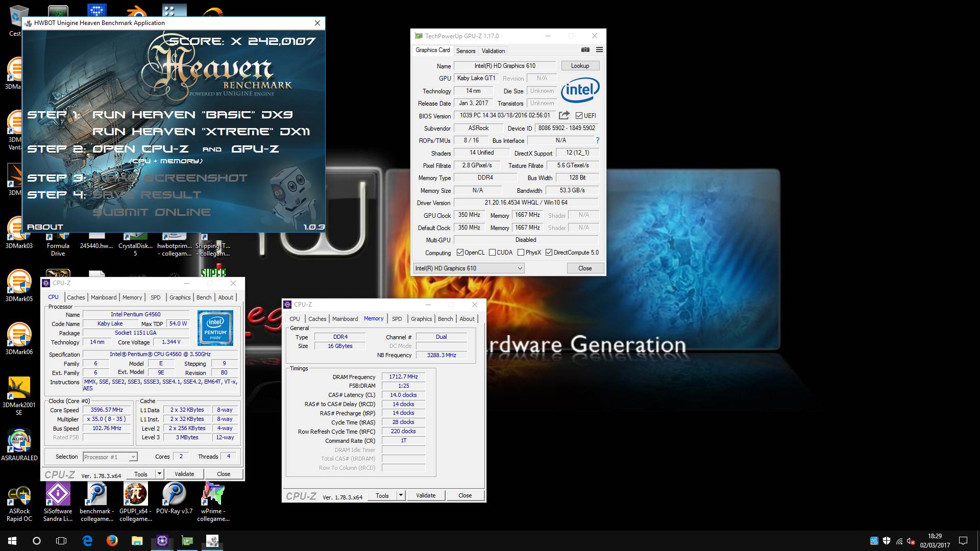Viewport: 980px width, 551px height.
Task: Switch to the Sensors tab in GPU-Z
Action: tap(465, 51)
